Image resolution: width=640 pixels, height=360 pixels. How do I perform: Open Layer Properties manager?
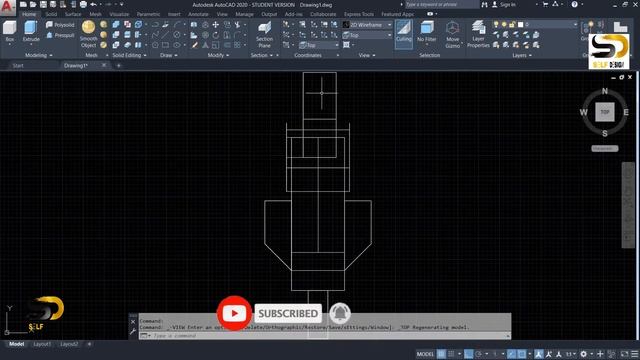(478, 34)
